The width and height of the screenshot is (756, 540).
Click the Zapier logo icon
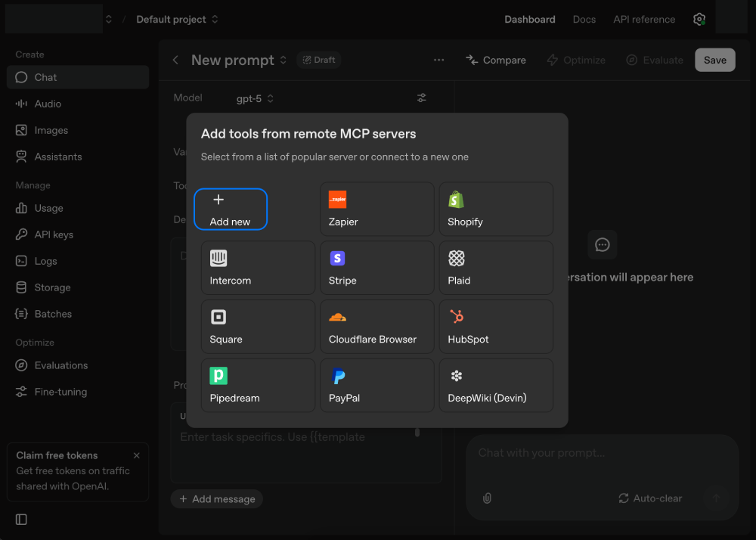(x=337, y=199)
